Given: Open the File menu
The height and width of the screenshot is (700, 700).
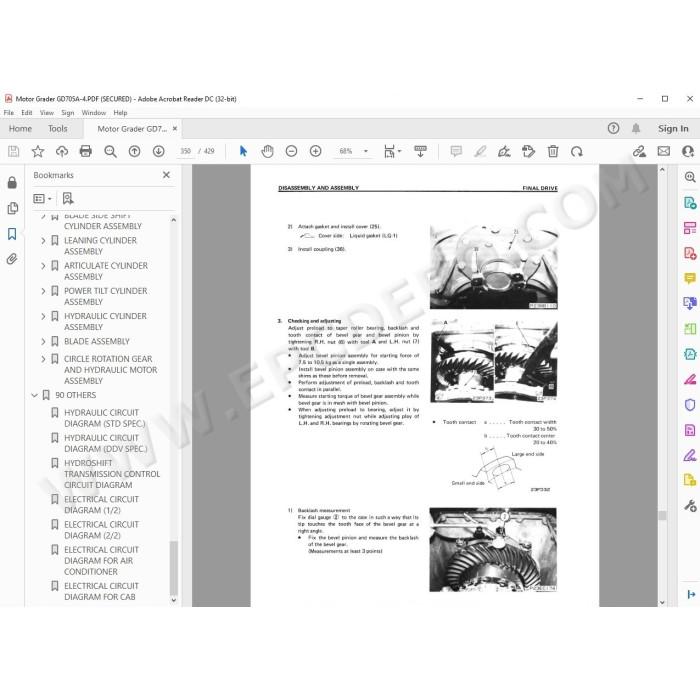Looking at the screenshot, I should pos(8,113).
